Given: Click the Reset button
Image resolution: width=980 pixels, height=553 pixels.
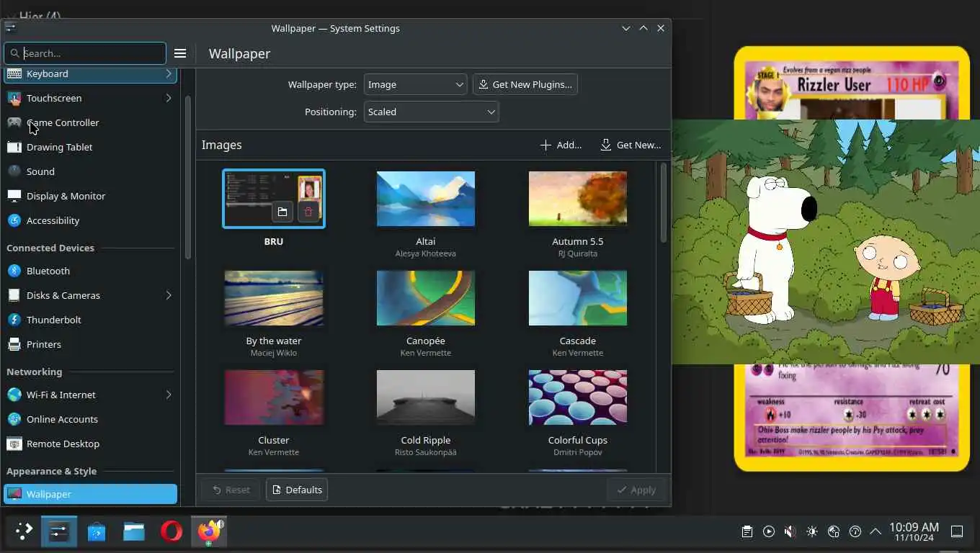Looking at the screenshot, I should tap(230, 490).
